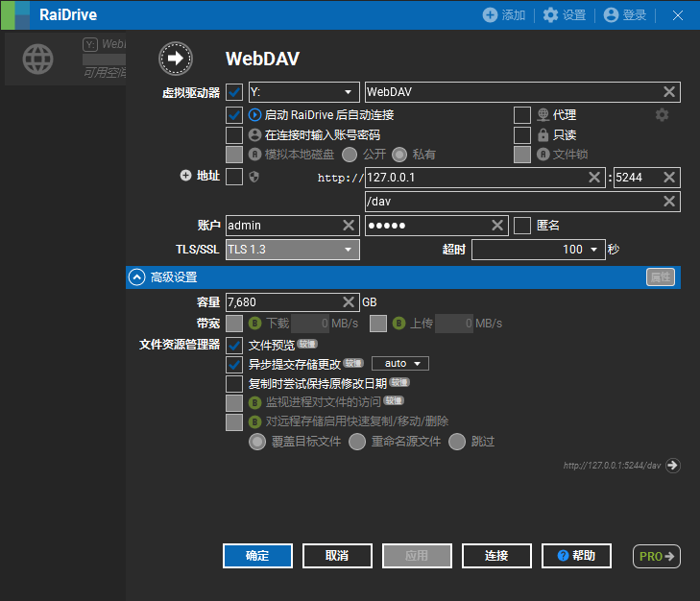Viewport: 700px width, 601px height.
Task: Clear the admin account field
Action: [x=349, y=225]
